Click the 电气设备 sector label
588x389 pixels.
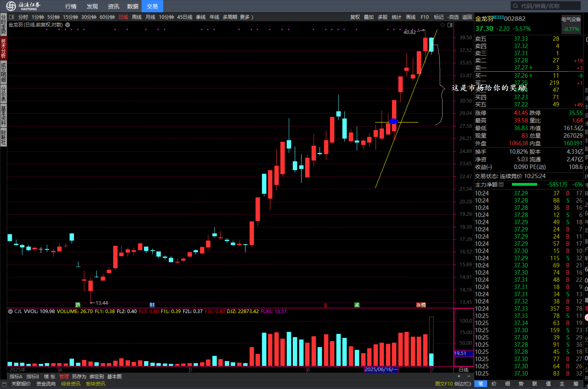571,19
